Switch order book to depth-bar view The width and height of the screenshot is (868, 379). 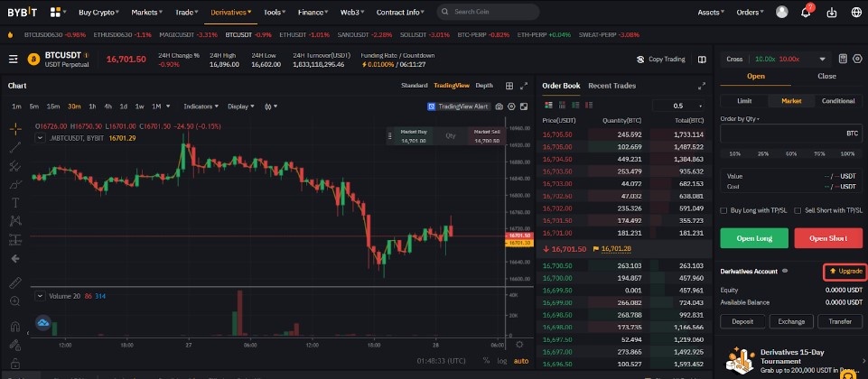point(562,105)
